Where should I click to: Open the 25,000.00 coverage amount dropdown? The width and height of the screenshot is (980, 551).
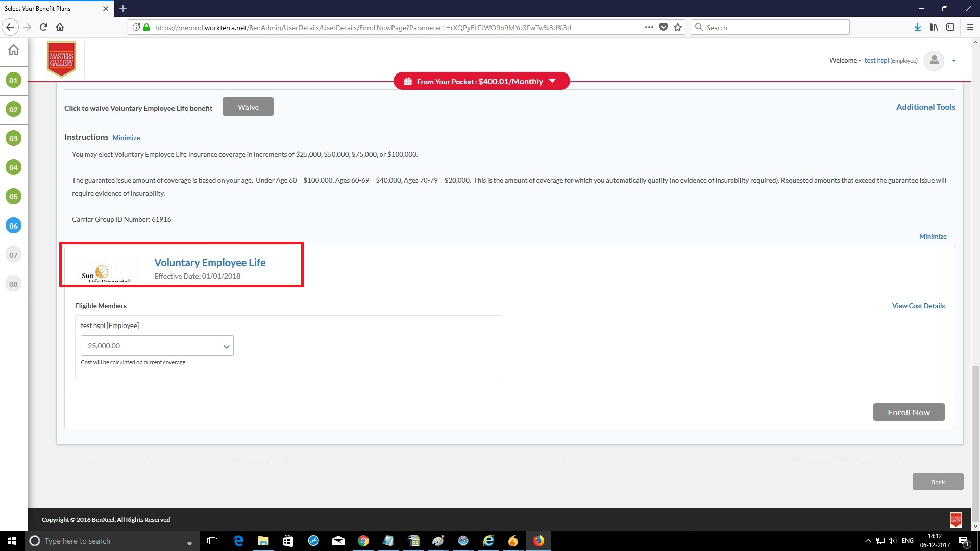click(157, 345)
